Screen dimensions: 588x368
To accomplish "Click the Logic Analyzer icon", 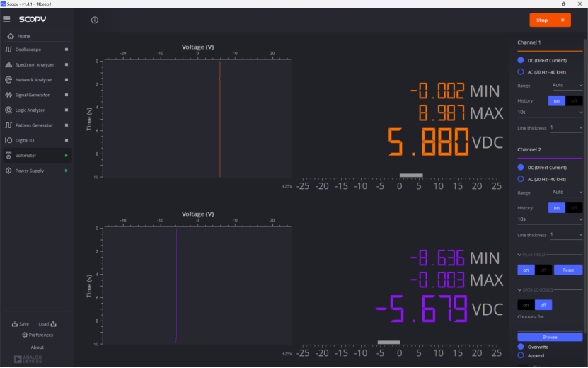I will [x=8, y=110].
